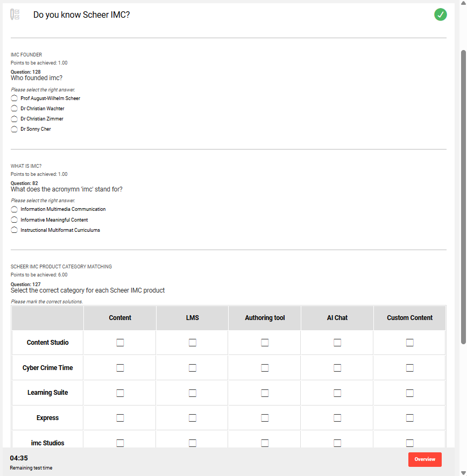
Task: Mark imc Studios as Custom Content
Action: pyautogui.click(x=409, y=443)
